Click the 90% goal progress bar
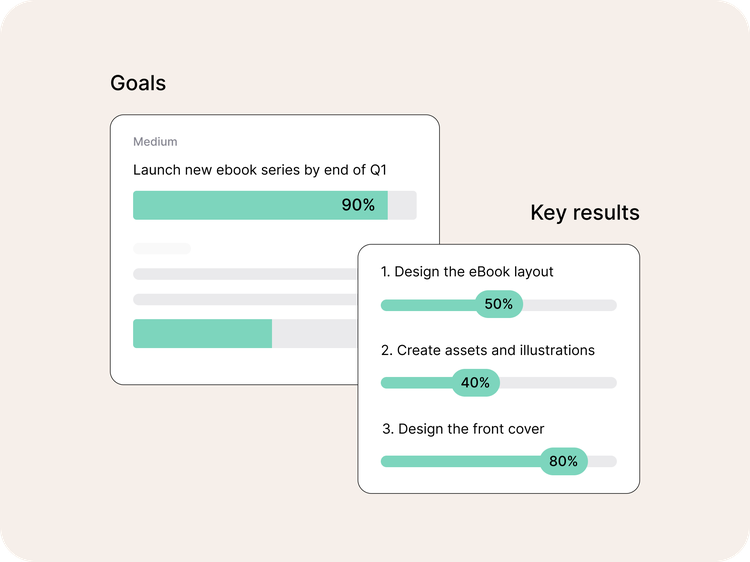Viewport: 750px width, 562px height. (x=260, y=205)
